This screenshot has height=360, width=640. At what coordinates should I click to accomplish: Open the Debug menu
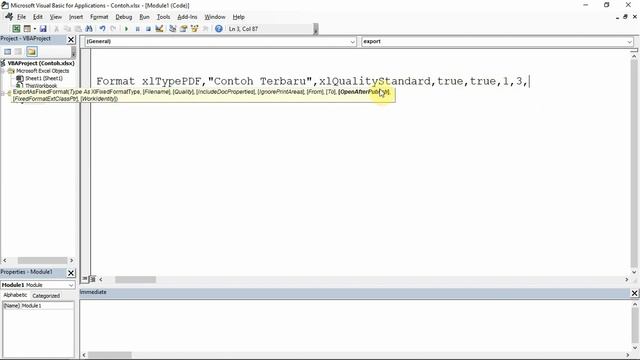[x=124, y=17]
